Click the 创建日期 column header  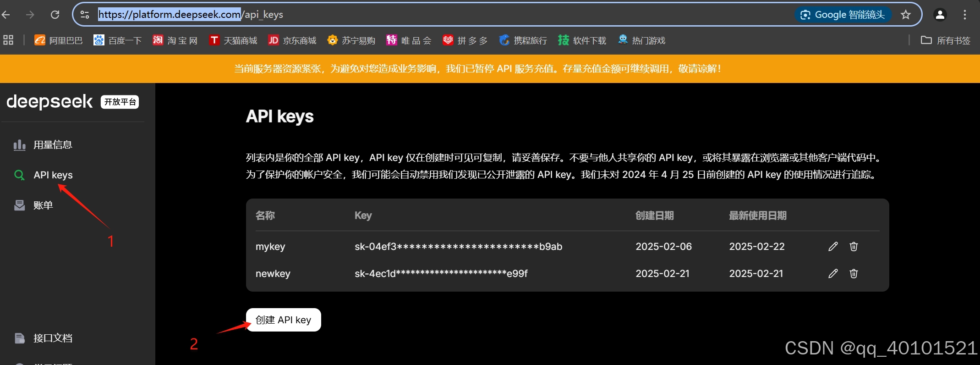(655, 216)
